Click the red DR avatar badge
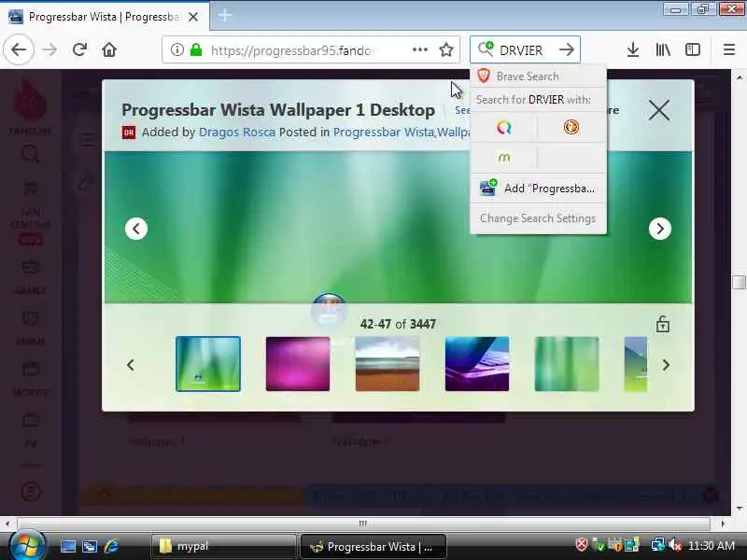The height and width of the screenshot is (560, 747). [x=129, y=133]
